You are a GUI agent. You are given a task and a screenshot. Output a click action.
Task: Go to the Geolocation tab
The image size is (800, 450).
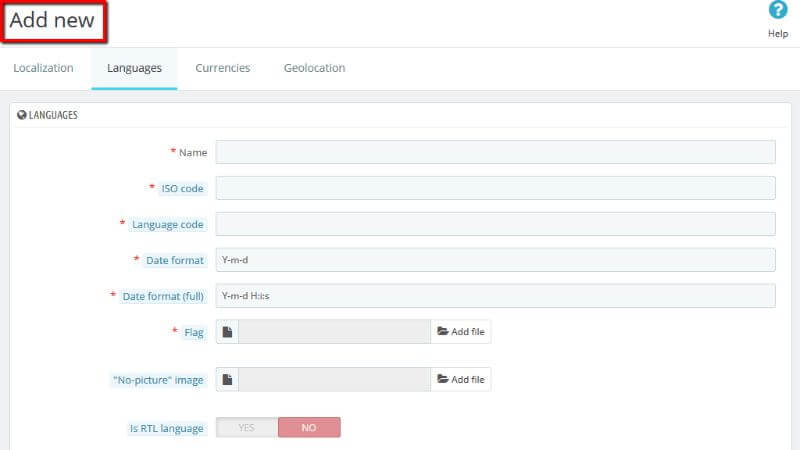[x=314, y=68]
